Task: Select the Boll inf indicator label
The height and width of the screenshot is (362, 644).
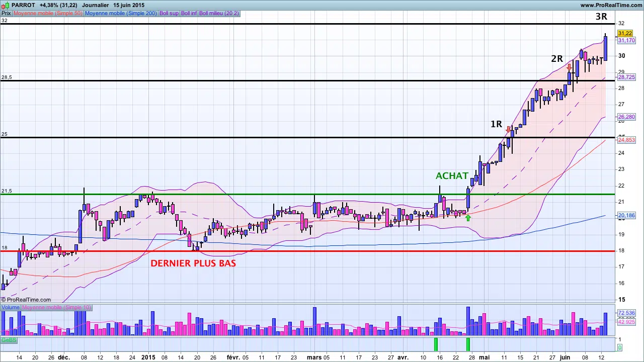Action: [x=189, y=13]
